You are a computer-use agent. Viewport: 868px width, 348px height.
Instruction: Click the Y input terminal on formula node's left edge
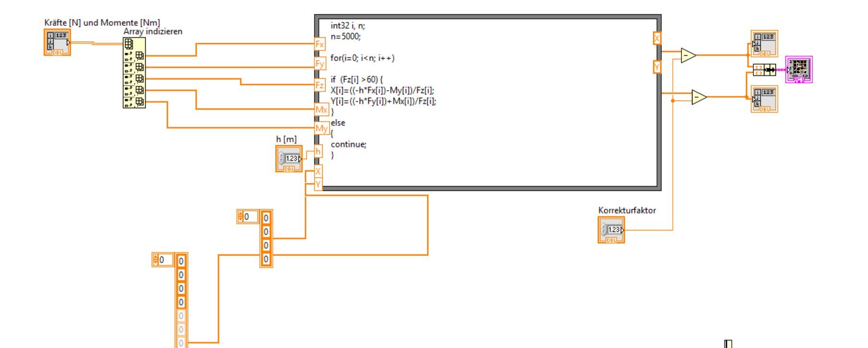coord(318,184)
